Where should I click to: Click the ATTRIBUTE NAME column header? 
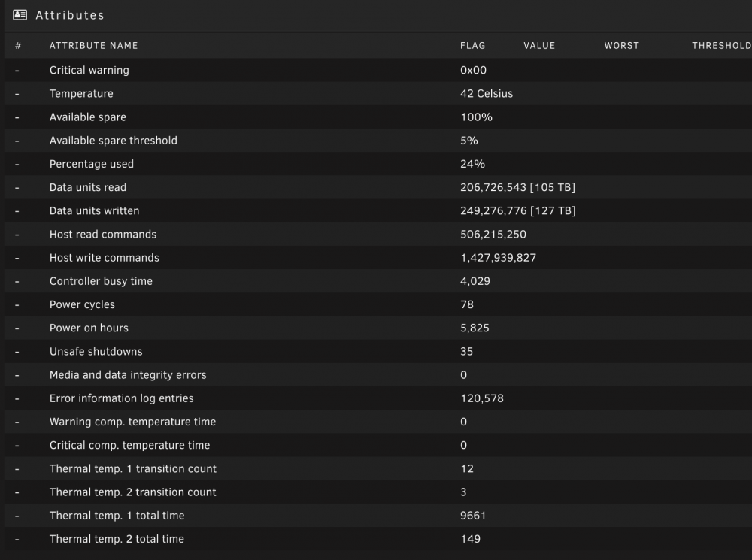[93, 46]
